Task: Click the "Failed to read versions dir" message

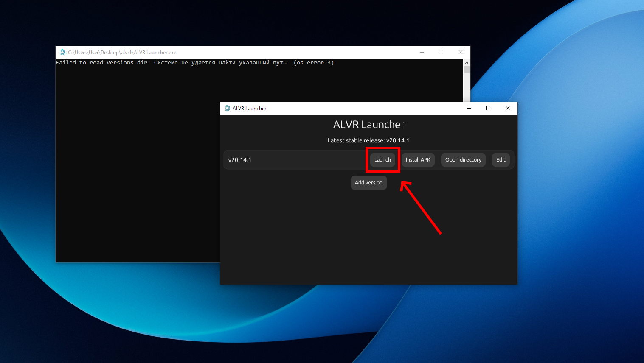Action: click(x=194, y=63)
